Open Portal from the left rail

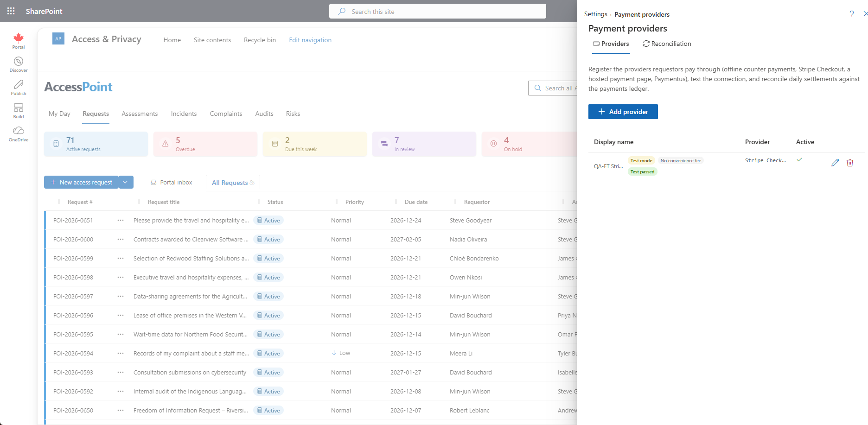pos(19,41)
